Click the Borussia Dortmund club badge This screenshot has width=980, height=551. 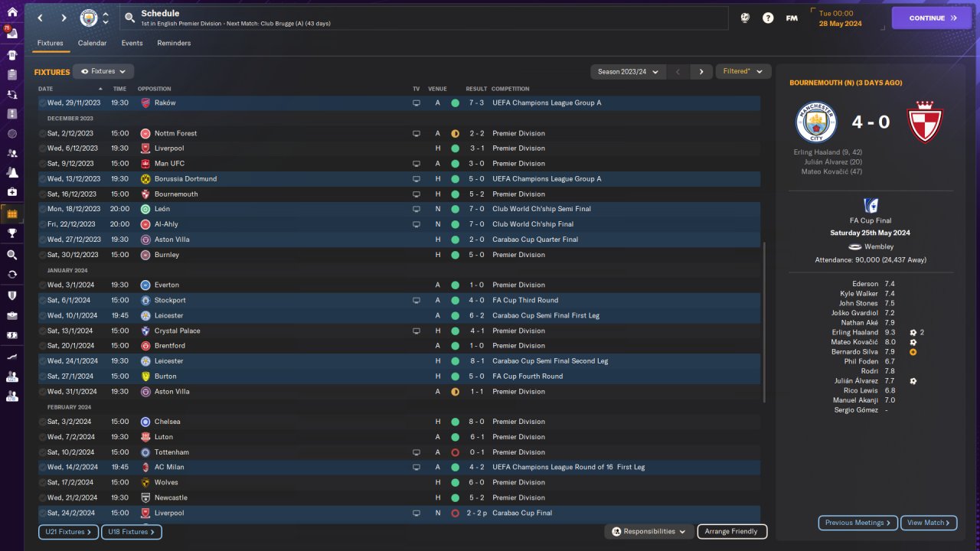click(x=145, y=178)
